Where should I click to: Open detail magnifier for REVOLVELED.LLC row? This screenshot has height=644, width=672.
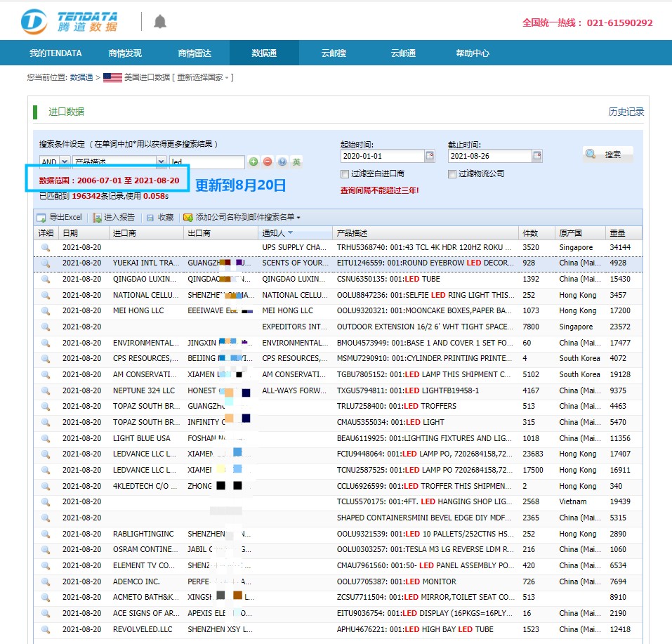point(46,630)
